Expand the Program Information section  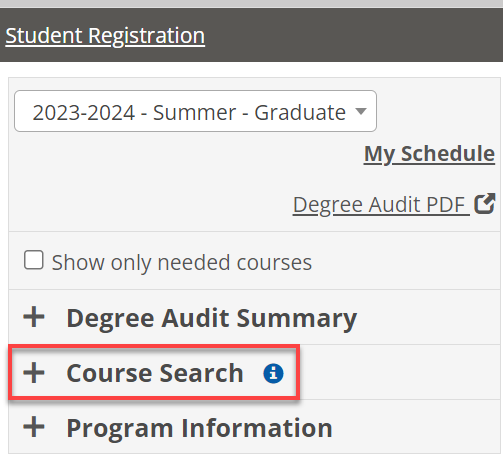tap(254, 427)
